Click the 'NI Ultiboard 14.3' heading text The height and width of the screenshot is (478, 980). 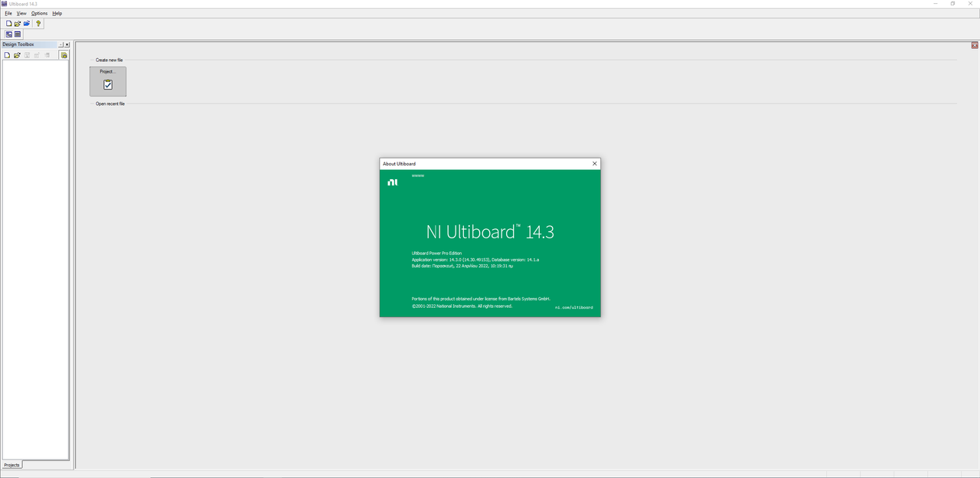490,232
